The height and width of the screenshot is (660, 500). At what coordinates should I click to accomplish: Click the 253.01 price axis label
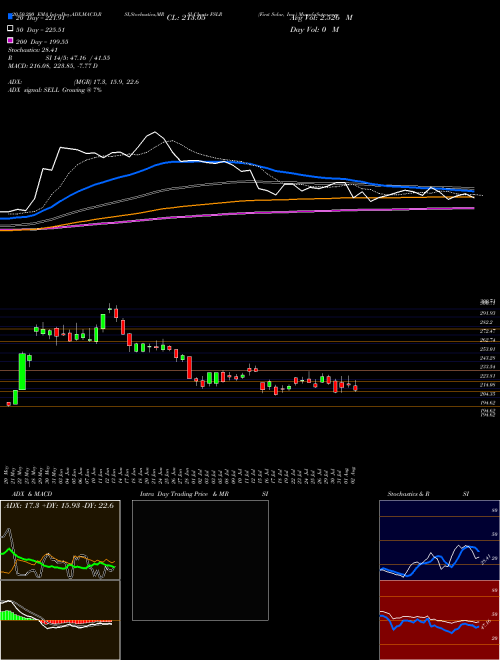click(x=488, y=349)
